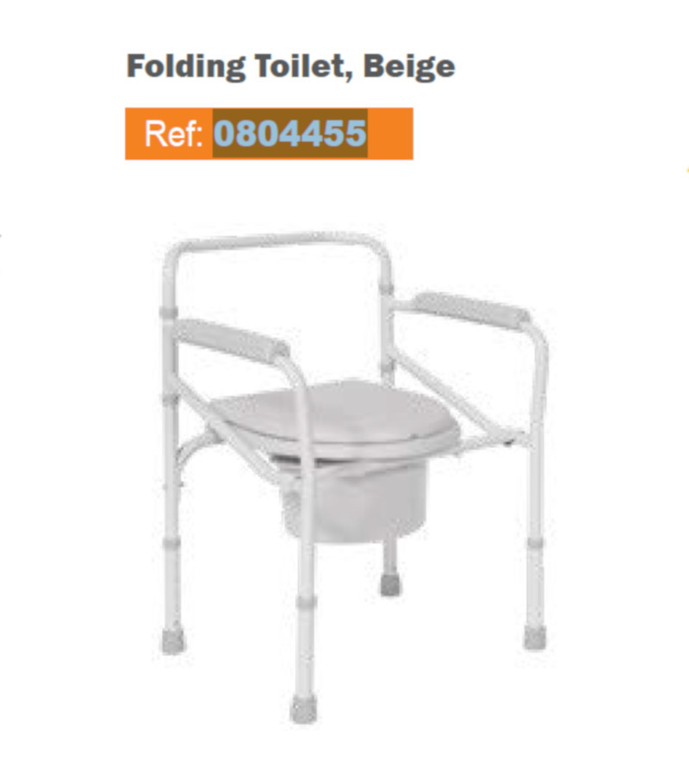Click the word "Folding" in the title
This screenshot has width=689, height=784.
pos(185,66)
